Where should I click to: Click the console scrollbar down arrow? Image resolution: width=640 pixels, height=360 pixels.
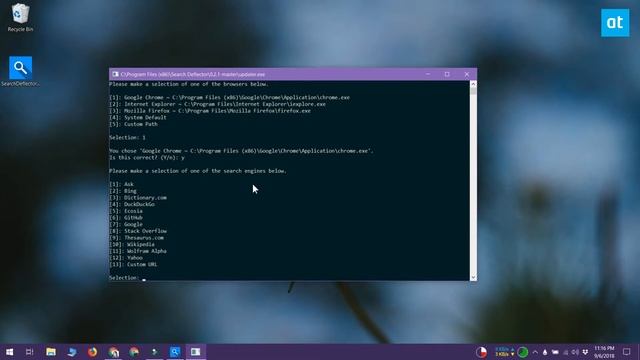pyautogui.click(x=473, y=277)
